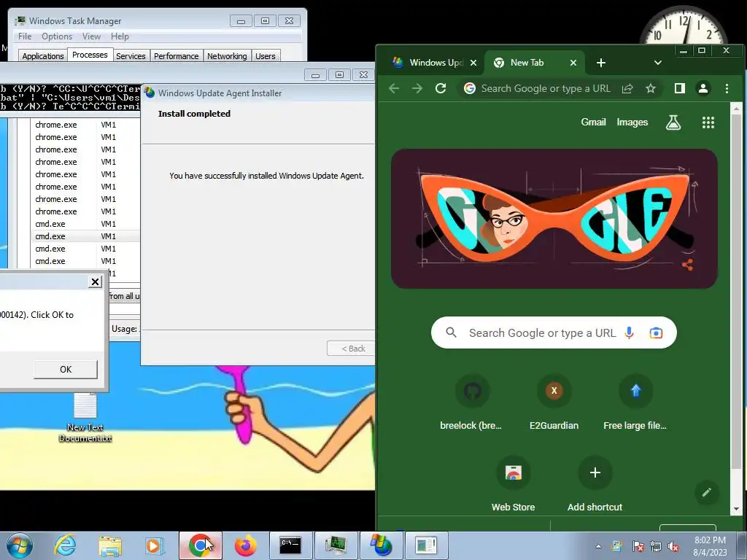Open Chrome three-dot menu
747x560 pixels.
pyautogui.click(x=727, y=88)
